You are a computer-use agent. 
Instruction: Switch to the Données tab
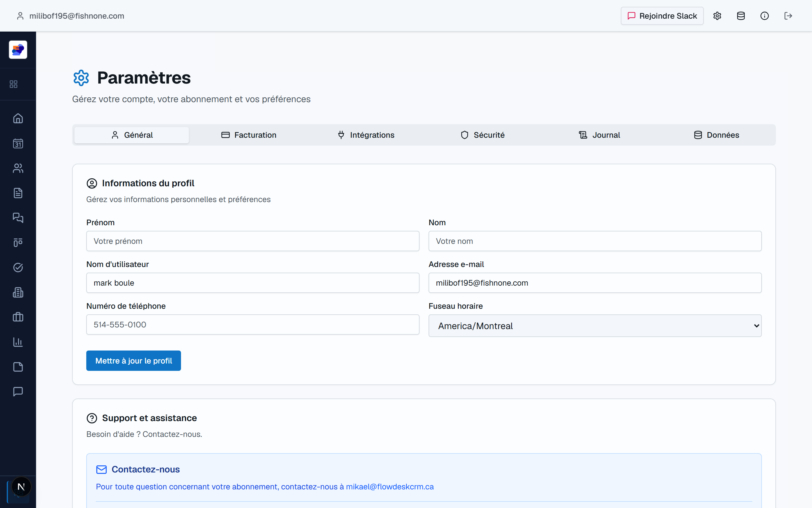click(716, 135)
